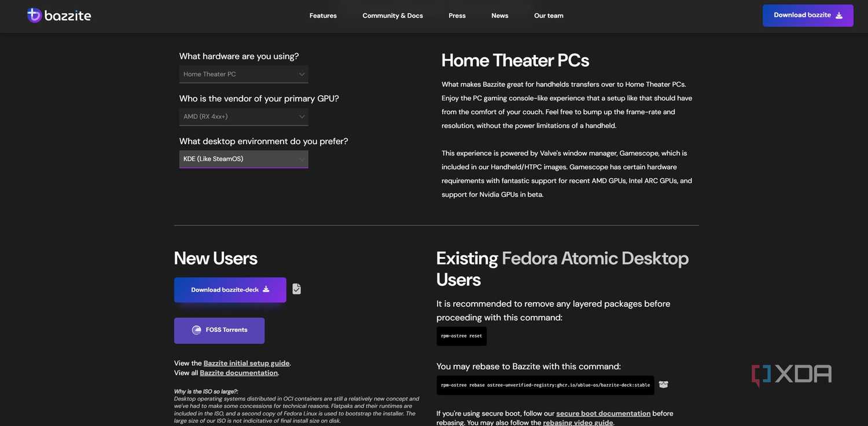
Task: Click the rpm-ostree rebase command text
Action: click(x=545, y=385)
